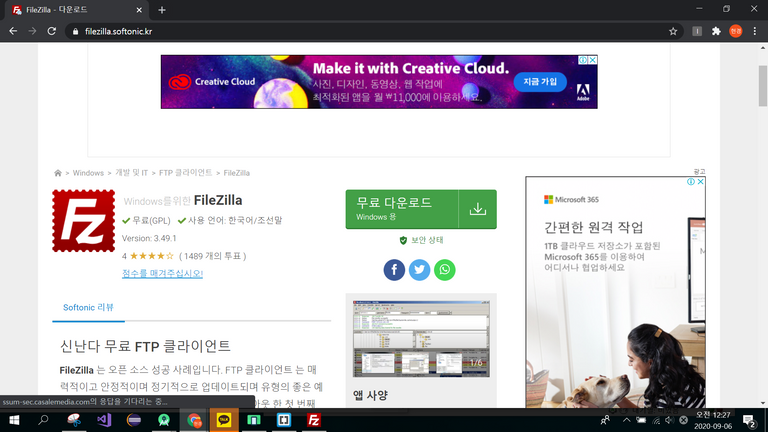This screenshot has width=768, height=432.
Task: Open Android Studio from the taskbar
Action: [x=164, y=420]
